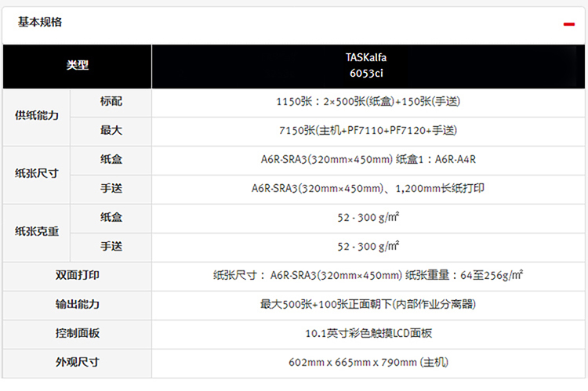The width and height of the screenshot is (588, 391).
Task: Click the 7150张 maximum capacity value
Action: click(368, 131)
